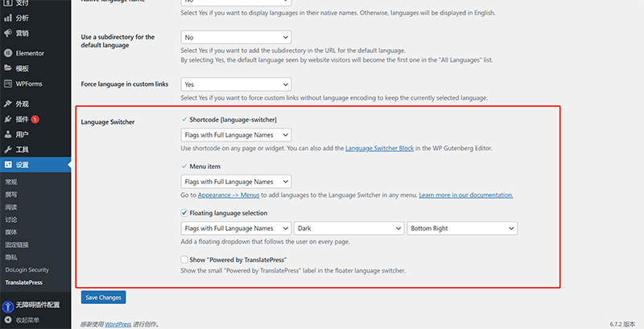Open 阅读 reading settings submenu
Viewport: 644px width, 329px height.
[11, 208]
